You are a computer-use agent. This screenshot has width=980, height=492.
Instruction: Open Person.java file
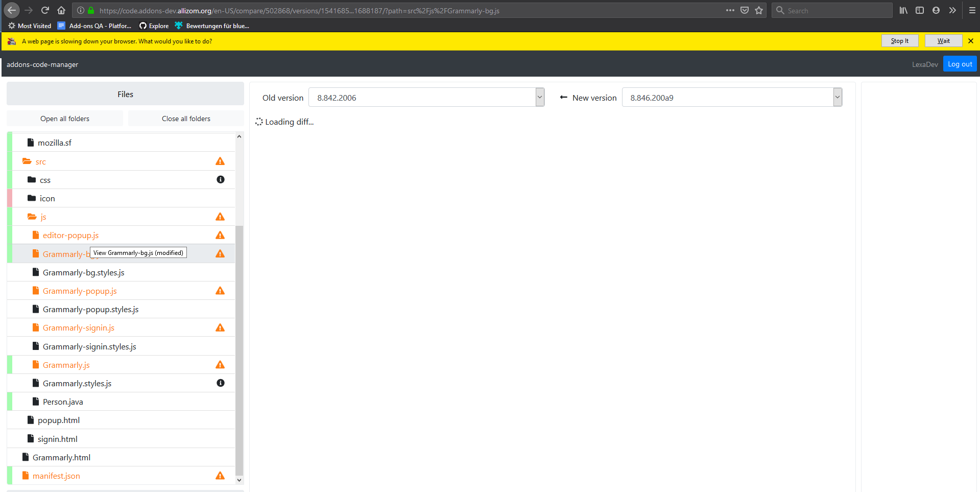[x=63, y=402]
